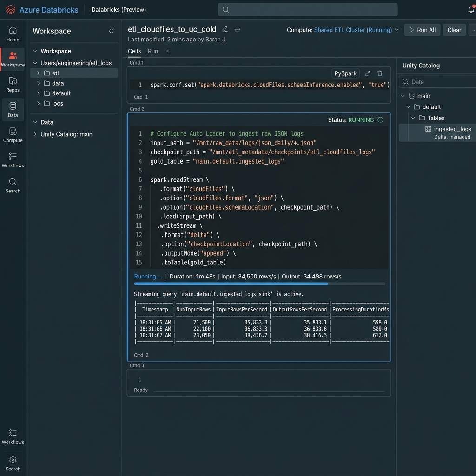
Task: Open Shared ETL Cluster (Running) link
Action: (353, 30)
